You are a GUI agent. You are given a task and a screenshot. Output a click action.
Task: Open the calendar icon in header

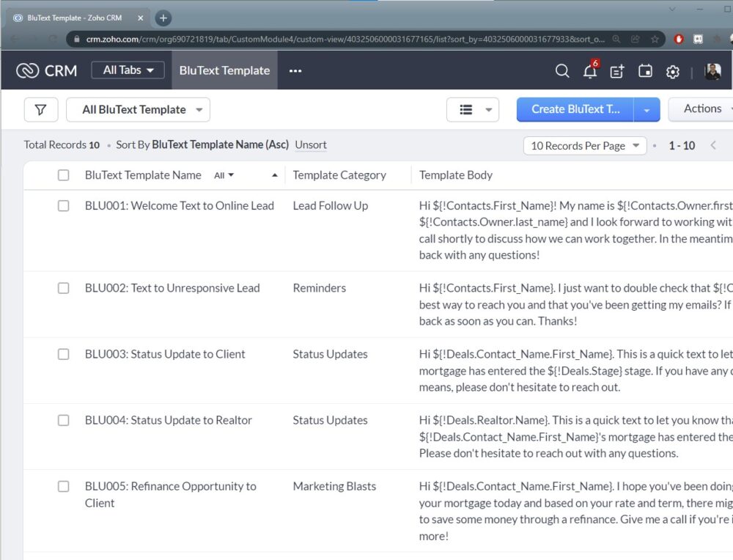(645, 71)
